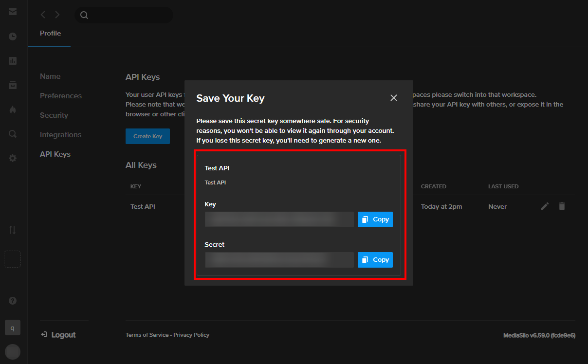This screenshot has width=588, height=364.
Task: Go to Integrations in the profile menu
Action: pos(60,135)
